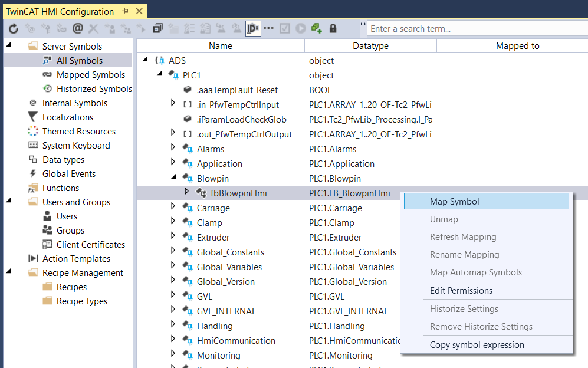Viewport: 588px width, 368px height.
Task: Expand the Alarms symbol node
Action: (173, 147)
